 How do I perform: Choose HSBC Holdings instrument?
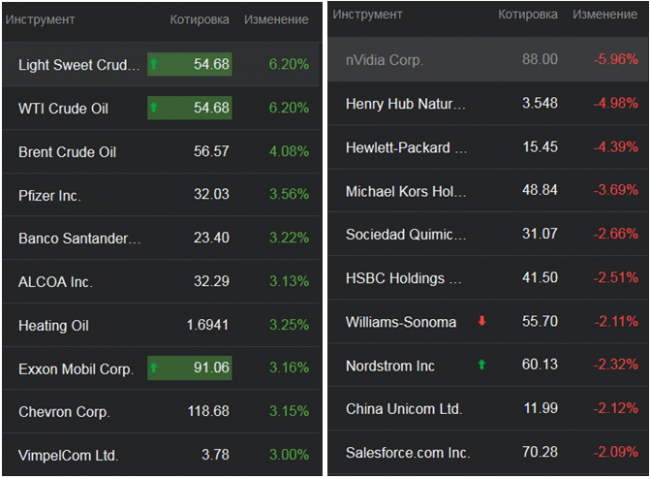point(406,277)
